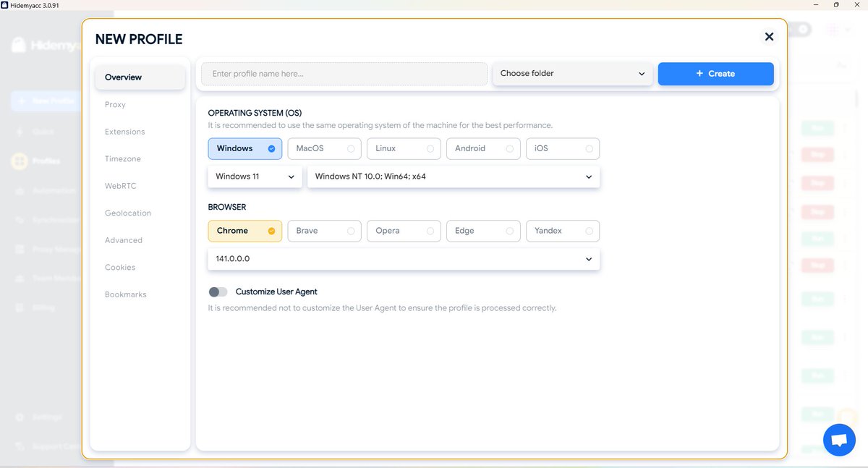Click the Create profile button
The height and width of the screenshot is (468, 868).
point(715,74)
